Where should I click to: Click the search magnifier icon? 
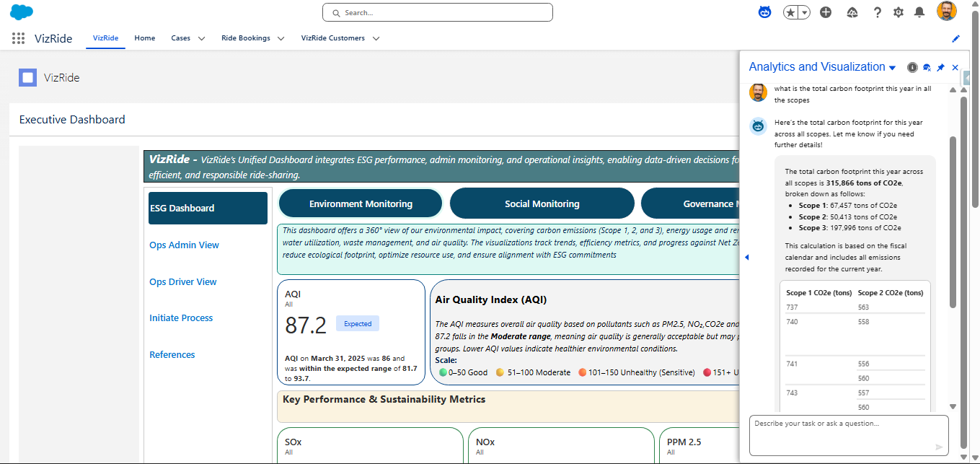click(336, 13)
